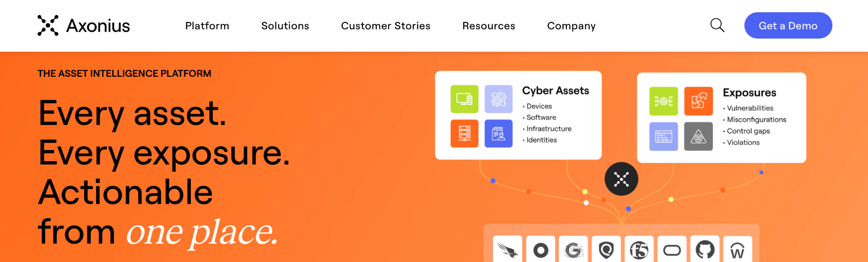868x262 pixels.
Task: Click the Axonius logo
Action: click(83, 25)
